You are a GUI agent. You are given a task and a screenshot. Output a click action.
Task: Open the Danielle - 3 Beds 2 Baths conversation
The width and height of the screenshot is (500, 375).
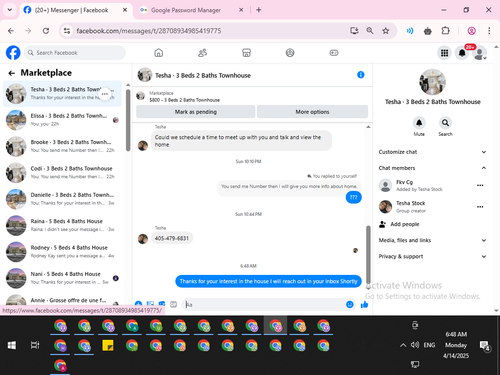(62, 199)
